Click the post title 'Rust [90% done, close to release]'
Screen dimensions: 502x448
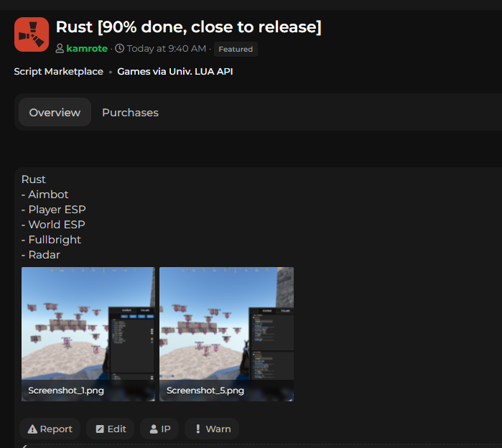tap(189, 27)
